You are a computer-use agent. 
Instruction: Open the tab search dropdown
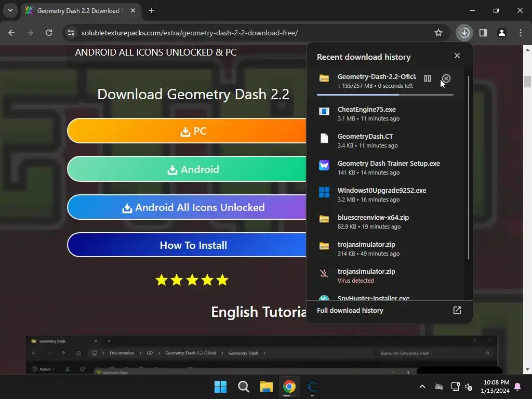(x=10, y=10)
